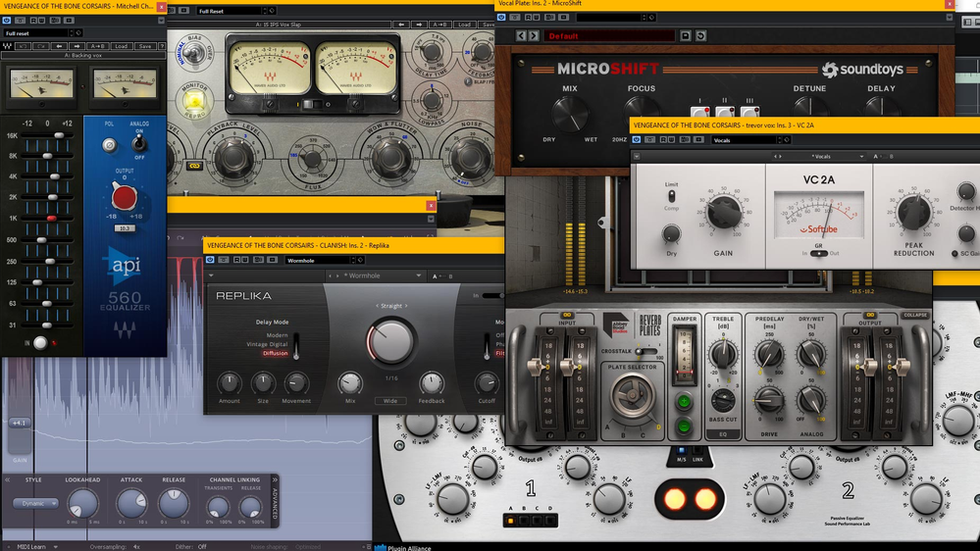Expand the ADVANCED panel arrows in limiter

[275, 479]
